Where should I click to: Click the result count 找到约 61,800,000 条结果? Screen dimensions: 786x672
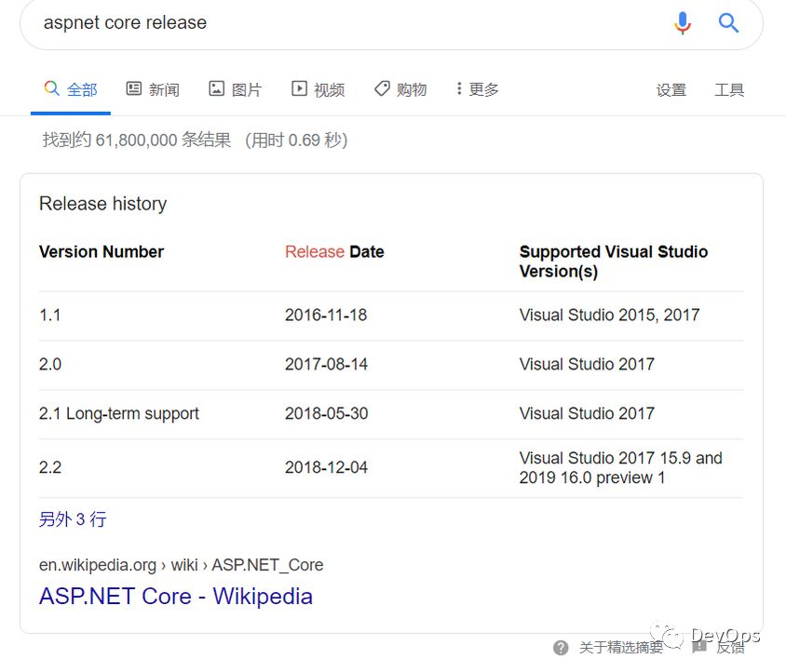[x=137, y=140]
